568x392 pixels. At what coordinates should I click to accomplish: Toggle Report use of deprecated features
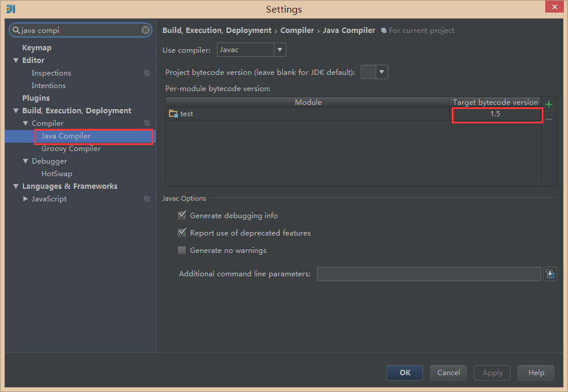tap(182, 233)
